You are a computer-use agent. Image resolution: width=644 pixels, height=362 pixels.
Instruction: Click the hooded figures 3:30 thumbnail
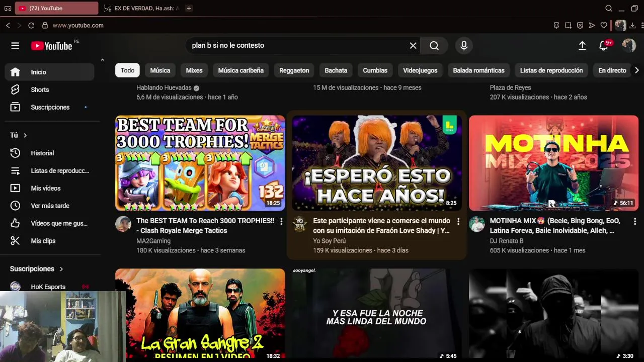point(553,314)
